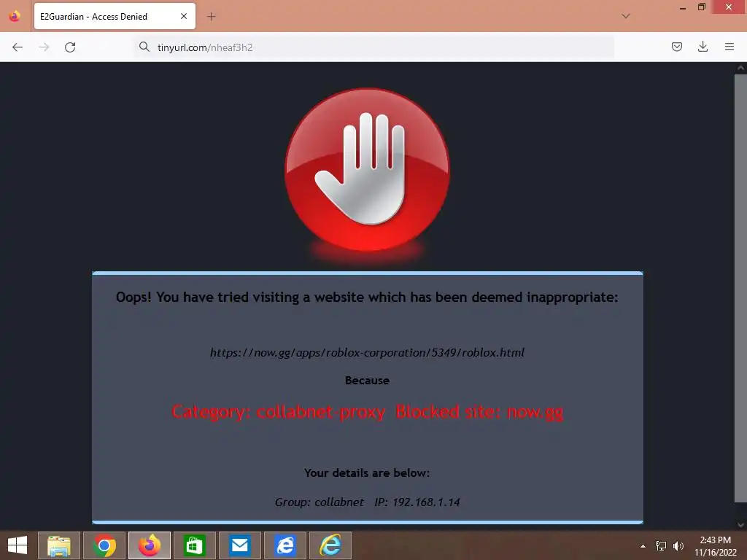Open a new tab
Viewport: 747px width, 560px height.
click(x=211, y=17)
